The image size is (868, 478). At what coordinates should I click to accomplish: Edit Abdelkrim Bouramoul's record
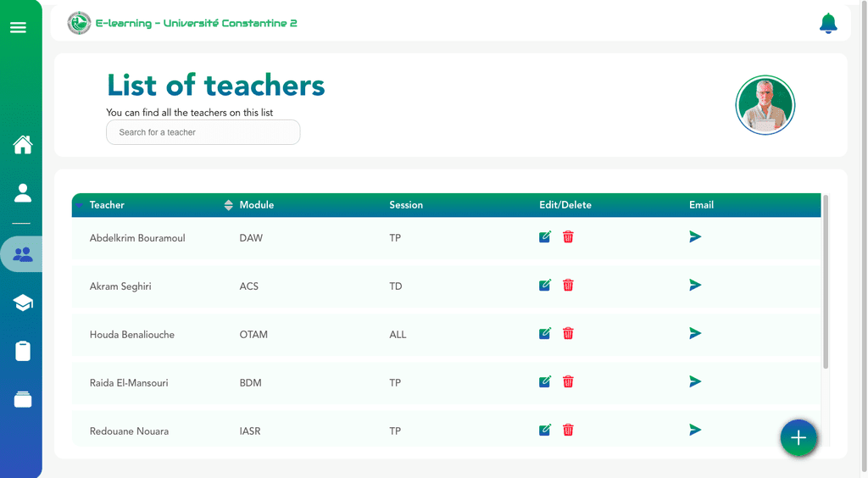pos(545,236)
